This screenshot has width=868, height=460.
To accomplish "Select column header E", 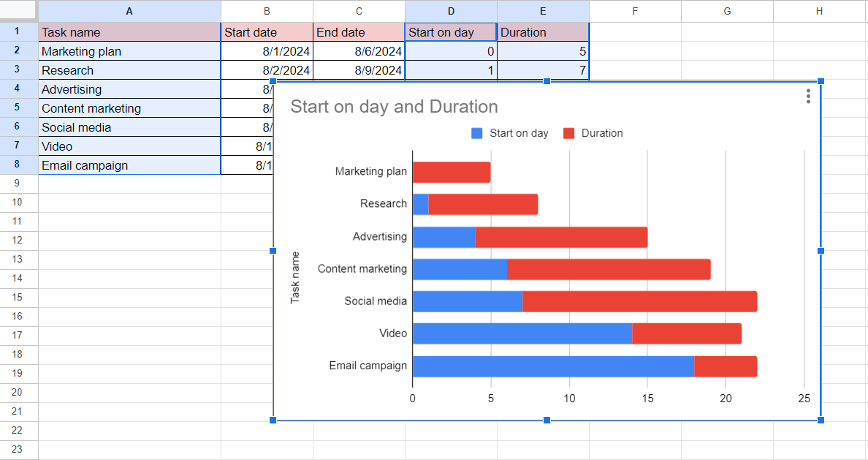I will coord(543,10).
